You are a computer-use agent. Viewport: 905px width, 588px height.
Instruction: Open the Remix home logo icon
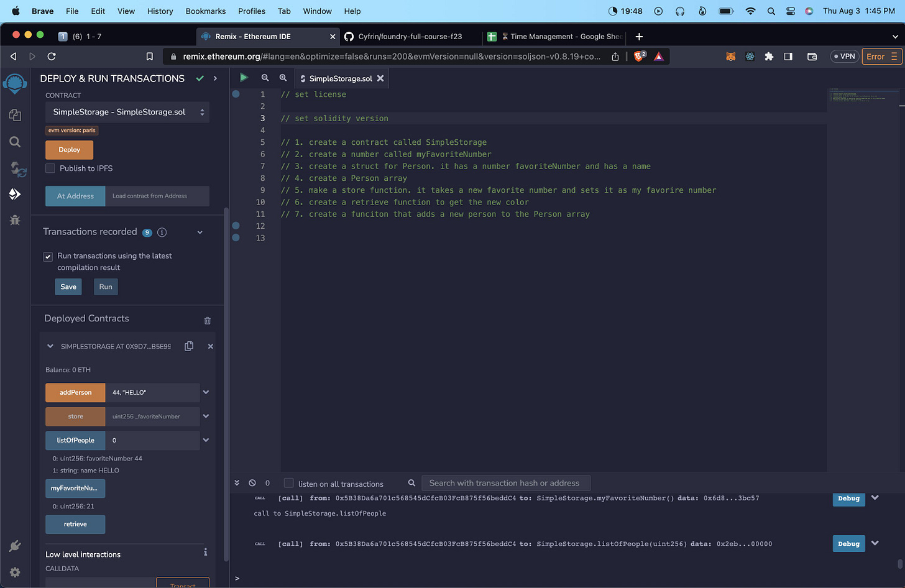[15, 83]
